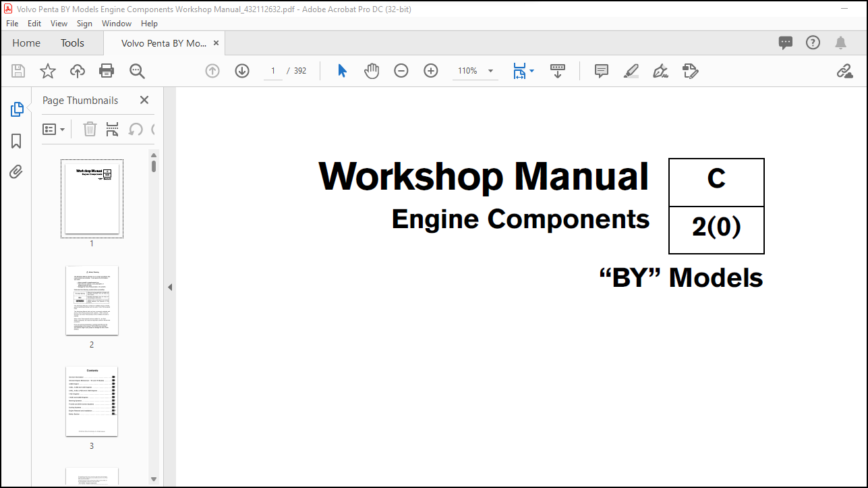Select the arrow selection tool
Image resolution: width=868 pixels, height=488 pixels.
342,71
